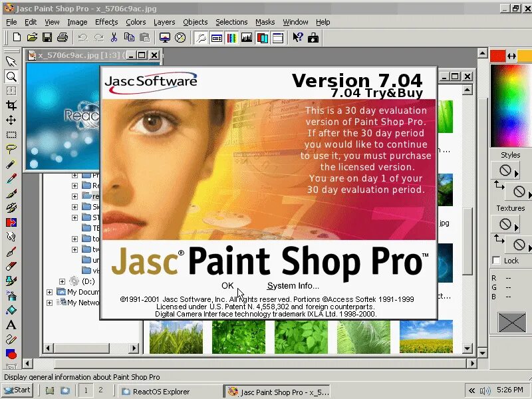
Task: Expand the My Documents tree node
Action: pyautogui.click(x=49, y=292)
